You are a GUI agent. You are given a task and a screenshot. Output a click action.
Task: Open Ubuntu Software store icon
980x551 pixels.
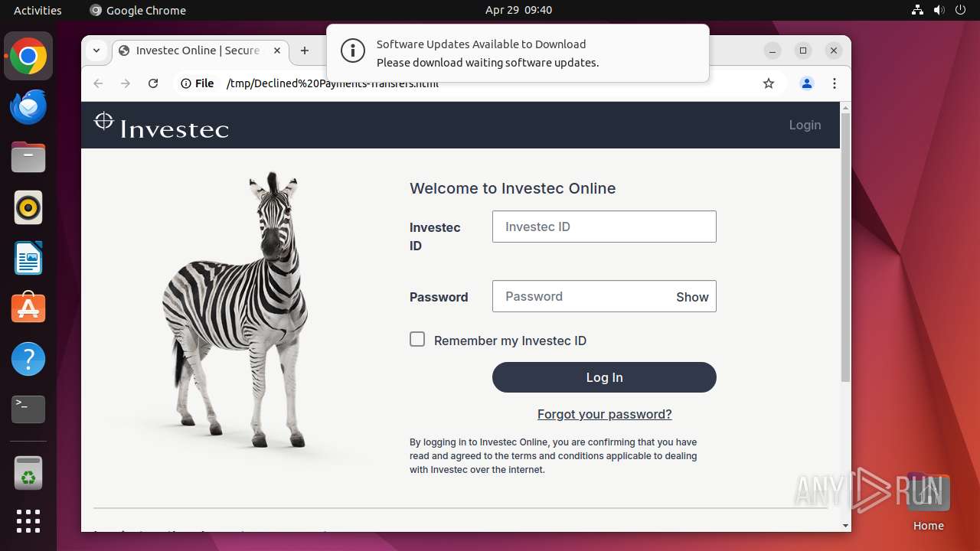[28, 308]
